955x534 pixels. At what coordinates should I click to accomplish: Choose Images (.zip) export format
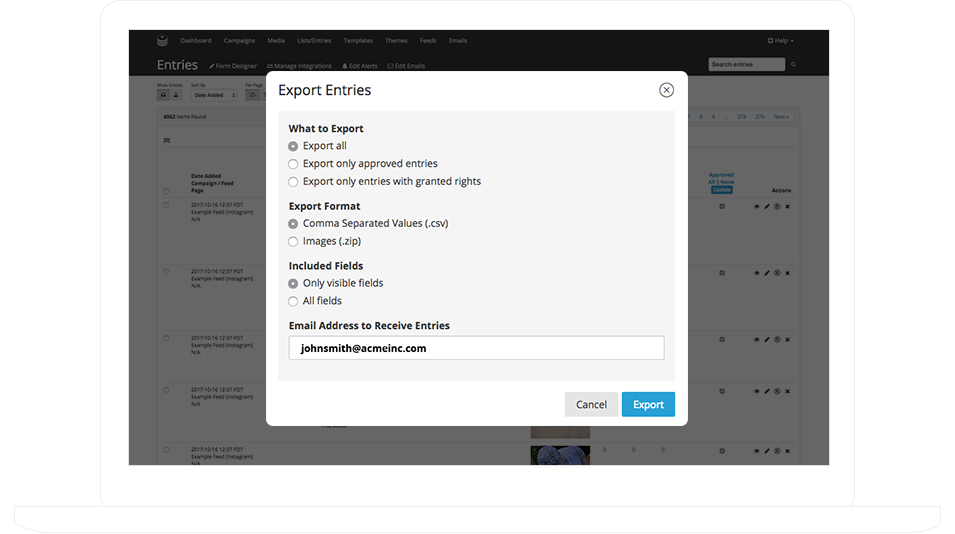pos(293,241)
